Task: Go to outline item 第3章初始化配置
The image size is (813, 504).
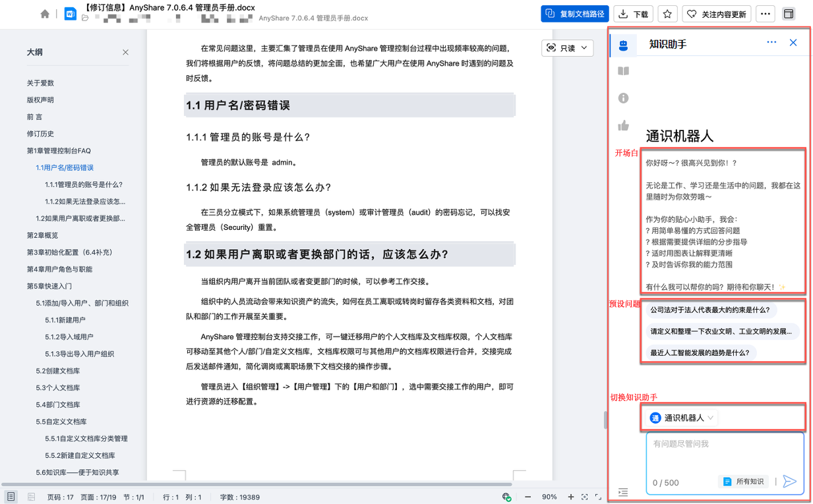Action: pyautogui.click(x=69, y=252)
